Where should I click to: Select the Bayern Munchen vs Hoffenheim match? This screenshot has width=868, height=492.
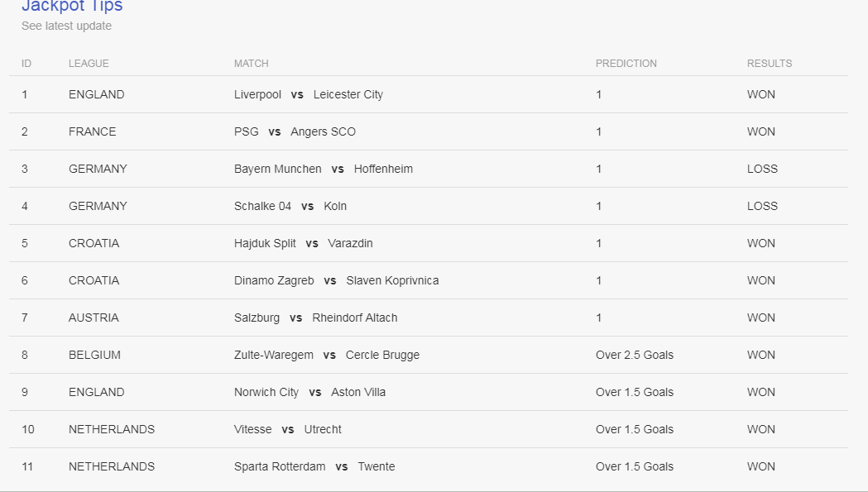tap(324, 169)
